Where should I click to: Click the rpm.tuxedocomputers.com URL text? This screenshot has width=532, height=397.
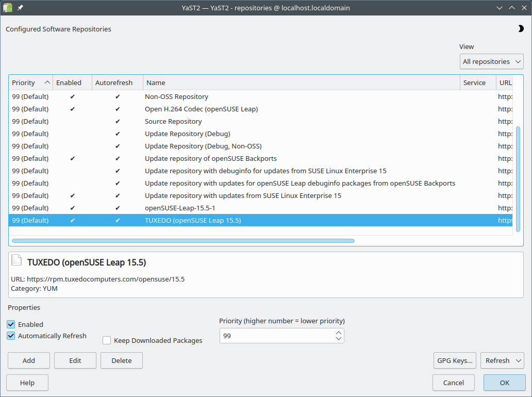(x=106, y=279)
